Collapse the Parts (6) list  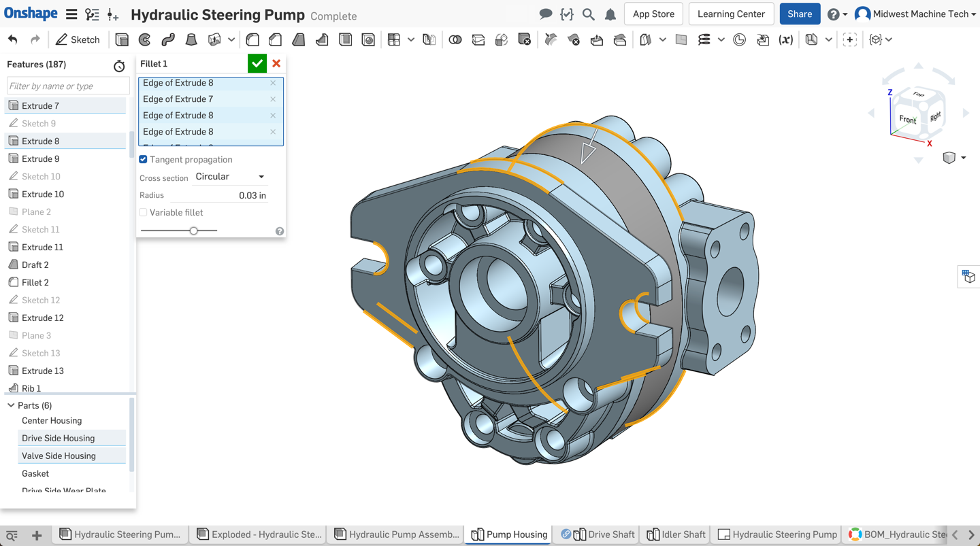coord(11,405)
